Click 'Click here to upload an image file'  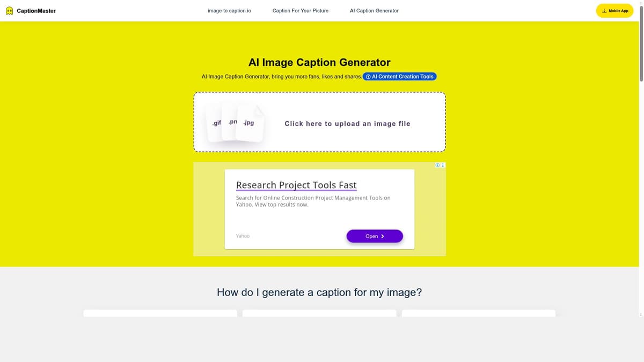[x=347, y=124]
